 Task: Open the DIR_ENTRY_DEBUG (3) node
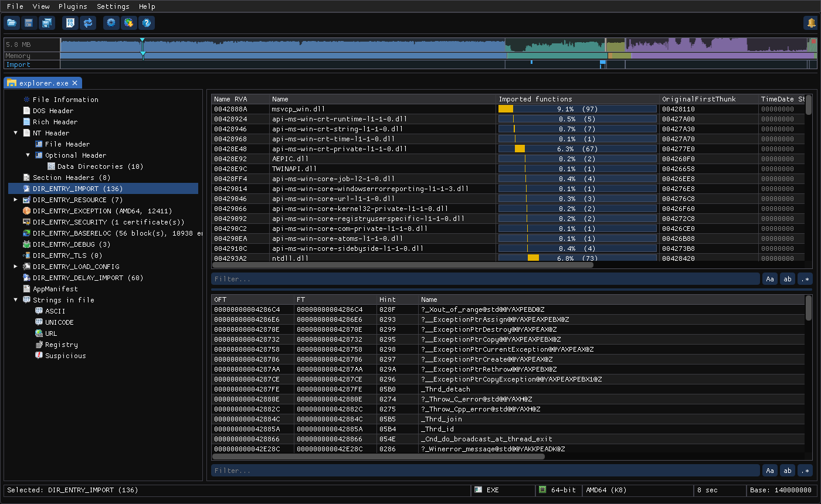[x=72, y=244]
